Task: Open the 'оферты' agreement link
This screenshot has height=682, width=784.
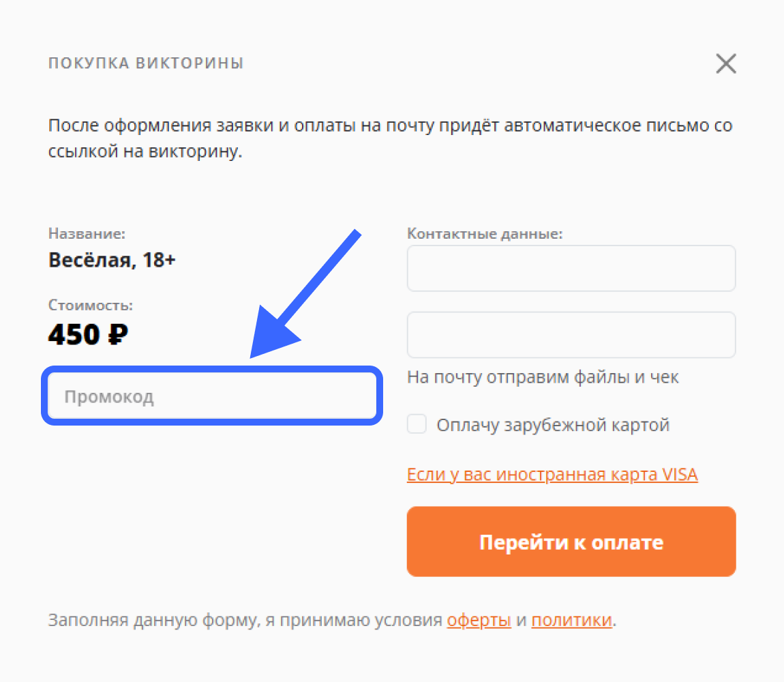Action: pos(479,621)
